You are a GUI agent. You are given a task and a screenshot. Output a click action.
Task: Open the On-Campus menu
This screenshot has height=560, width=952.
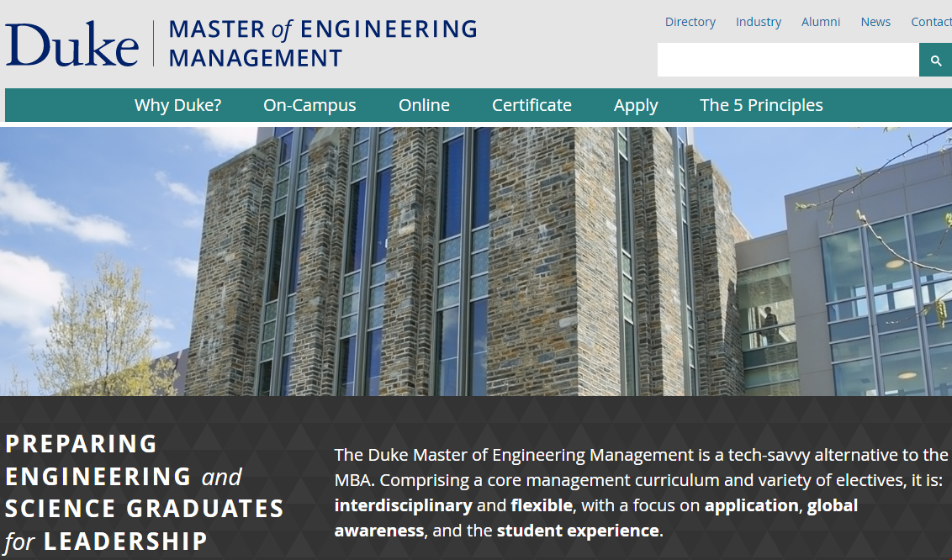click(x=309, y=105)
